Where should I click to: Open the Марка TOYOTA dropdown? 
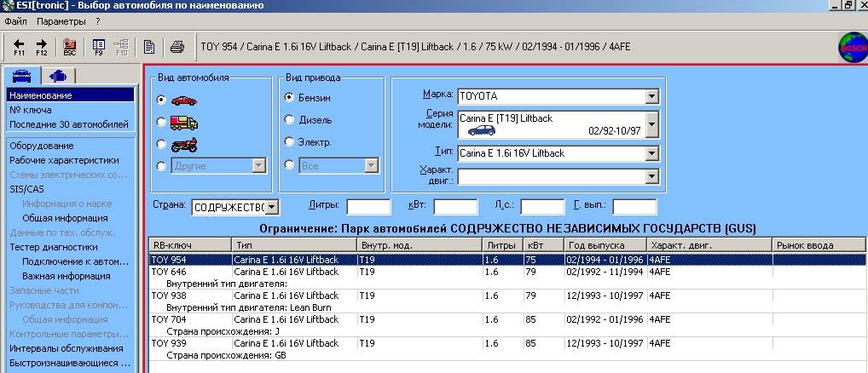pos(651,96)
